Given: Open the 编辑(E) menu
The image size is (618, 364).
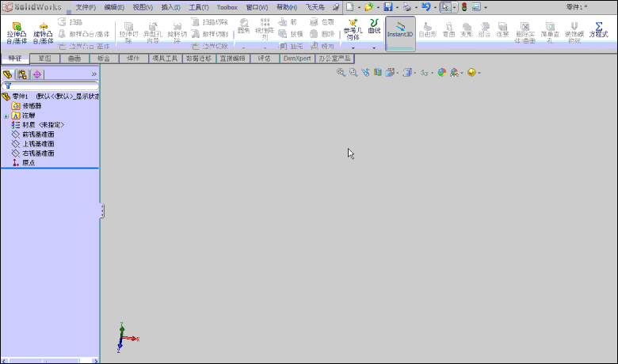Looking at the screenshot, I should pyautogui.click(x=114, y=7).
